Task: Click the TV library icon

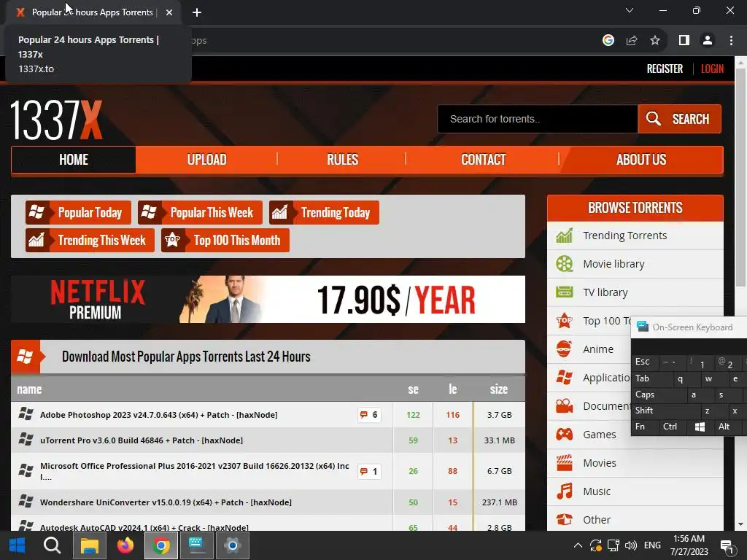Action: (564, 292)
